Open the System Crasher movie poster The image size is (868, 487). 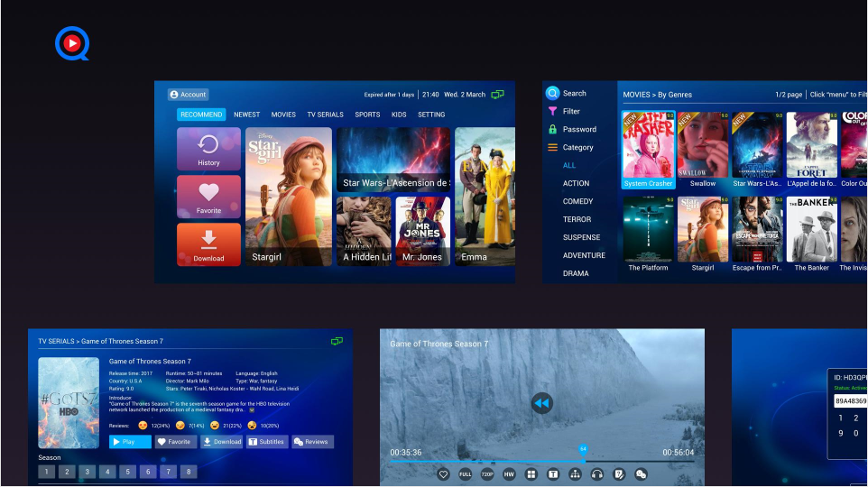point(648,150)
